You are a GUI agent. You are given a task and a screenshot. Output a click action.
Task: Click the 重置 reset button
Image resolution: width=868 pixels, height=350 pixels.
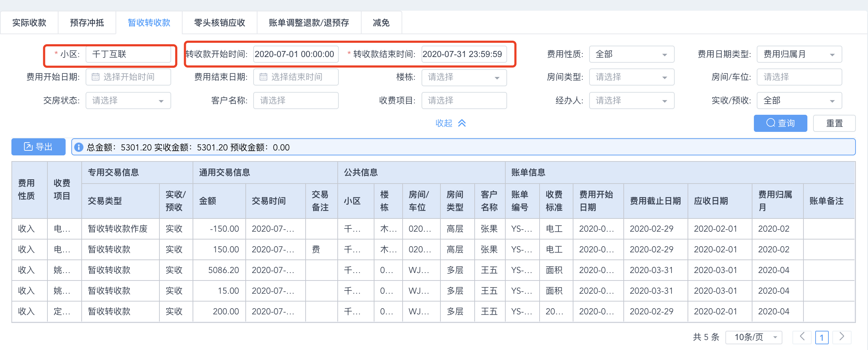point(834,123)
